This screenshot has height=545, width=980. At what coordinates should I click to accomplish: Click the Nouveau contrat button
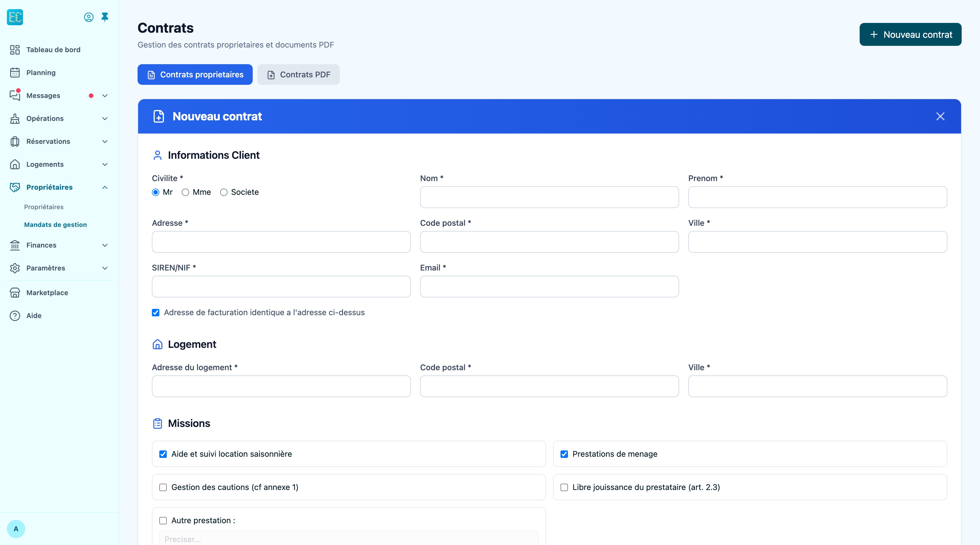point(910,35)
